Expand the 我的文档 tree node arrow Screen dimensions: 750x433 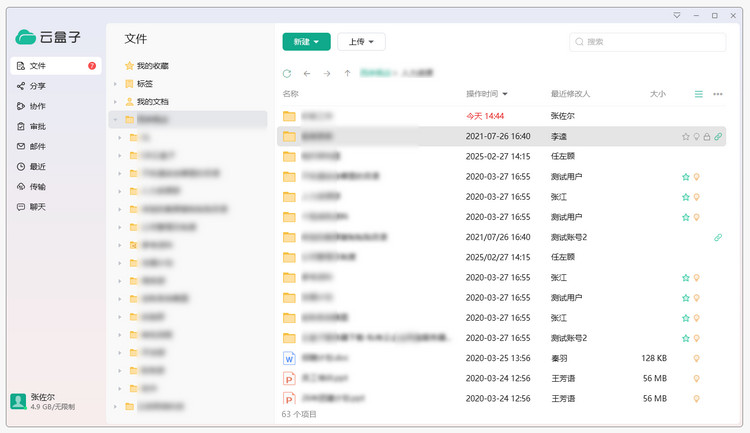(x=115, y=101)
